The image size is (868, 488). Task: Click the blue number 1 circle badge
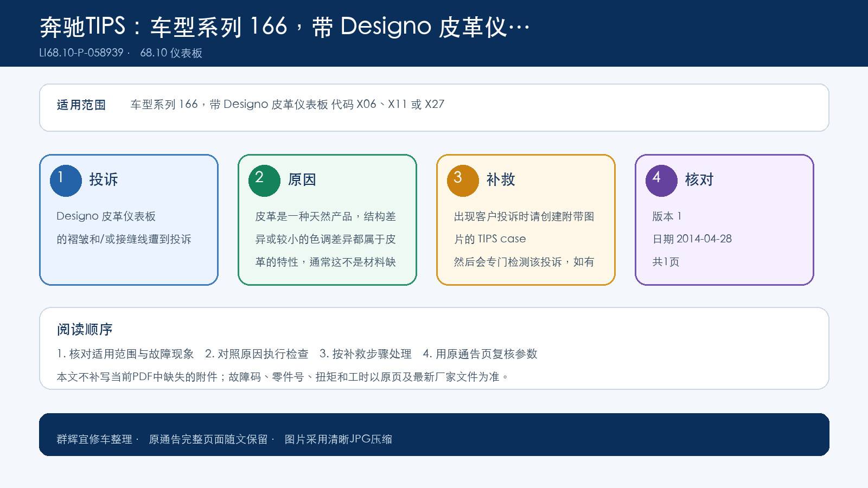[x=66, y=181]
